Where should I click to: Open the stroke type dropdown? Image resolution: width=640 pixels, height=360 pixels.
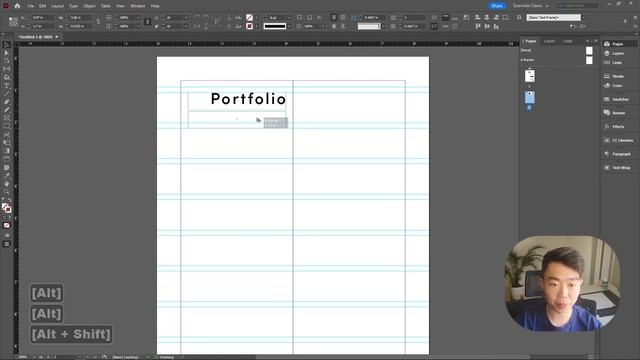pos(289,26)
